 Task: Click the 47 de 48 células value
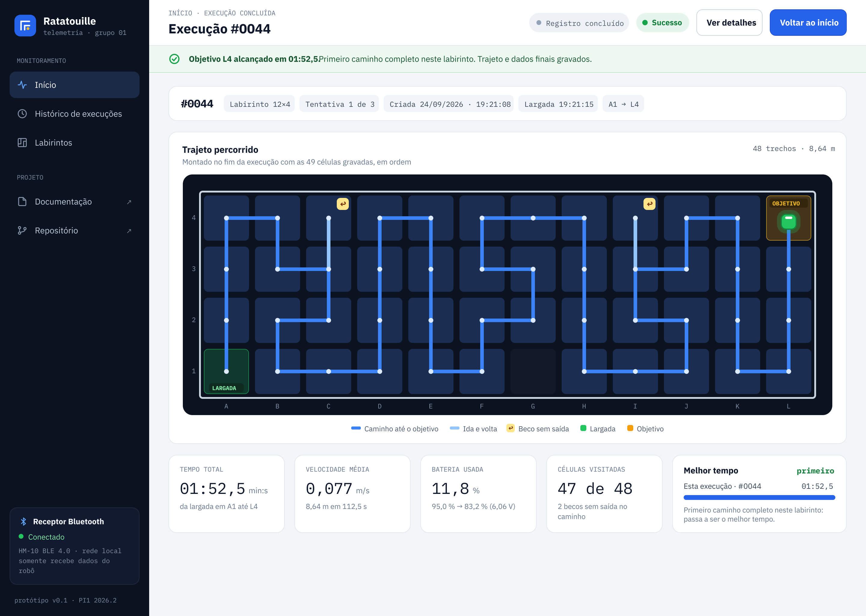point(595,488)
